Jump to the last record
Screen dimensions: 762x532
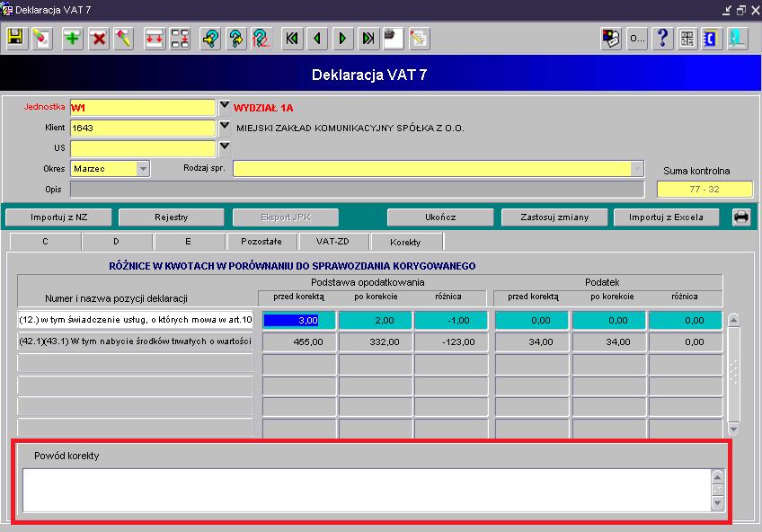click(368, 39)
